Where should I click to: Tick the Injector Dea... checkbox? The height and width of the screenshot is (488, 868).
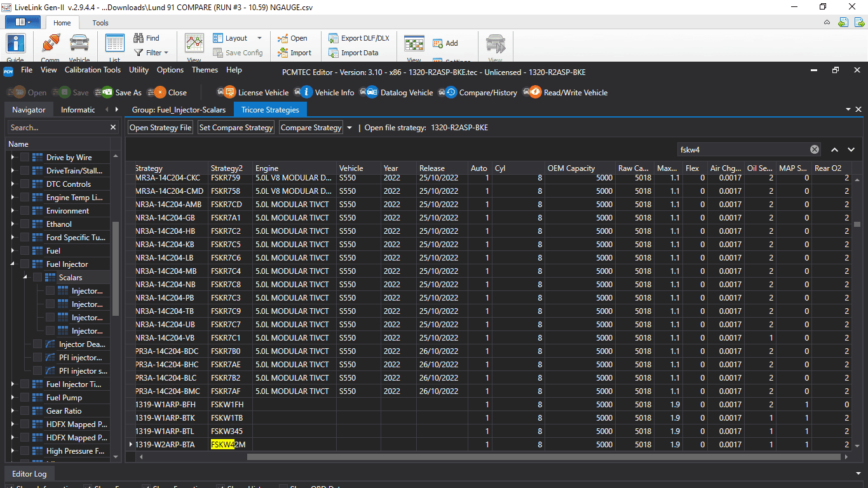pyautogui.click(x=37, y=344)
